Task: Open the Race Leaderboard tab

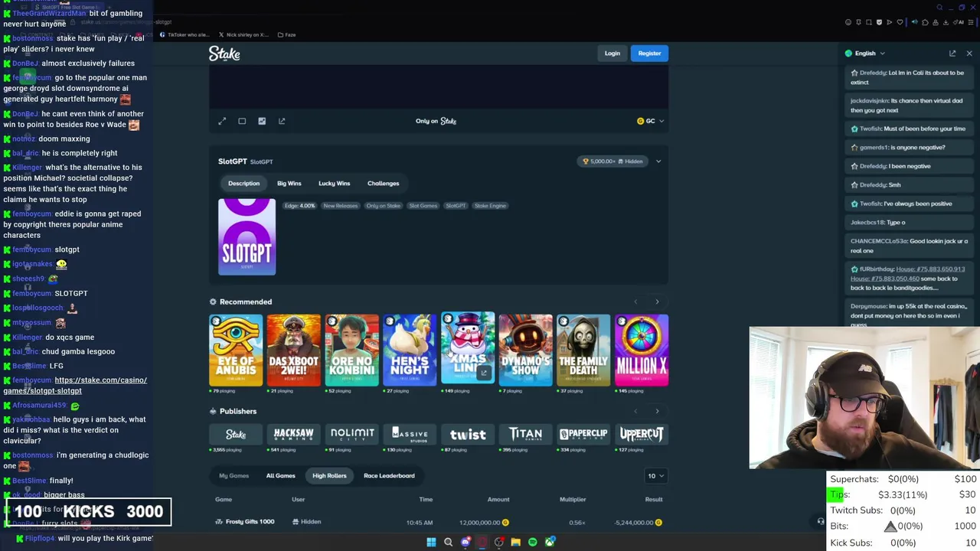Action: pyautogui.click(x=389, y=476)
